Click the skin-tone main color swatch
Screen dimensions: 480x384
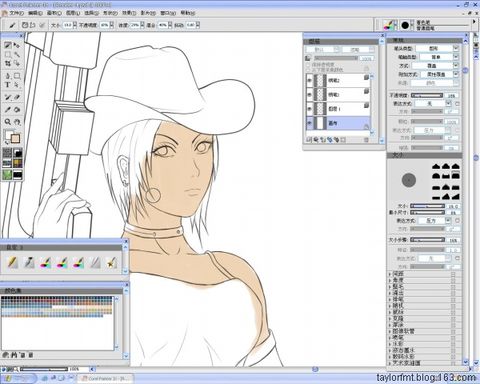15,138
